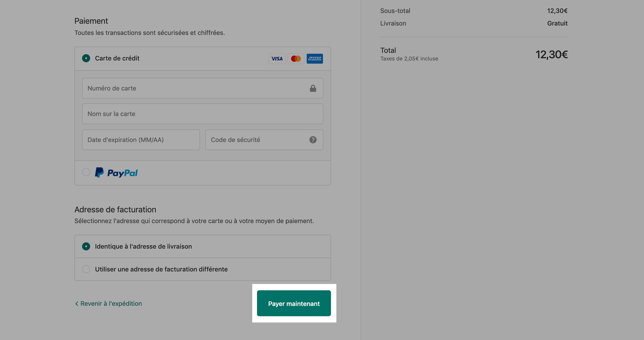This screenshot has width=644, height=340.
Task: Click the lock icon in card number field
Action: point(313,88)
